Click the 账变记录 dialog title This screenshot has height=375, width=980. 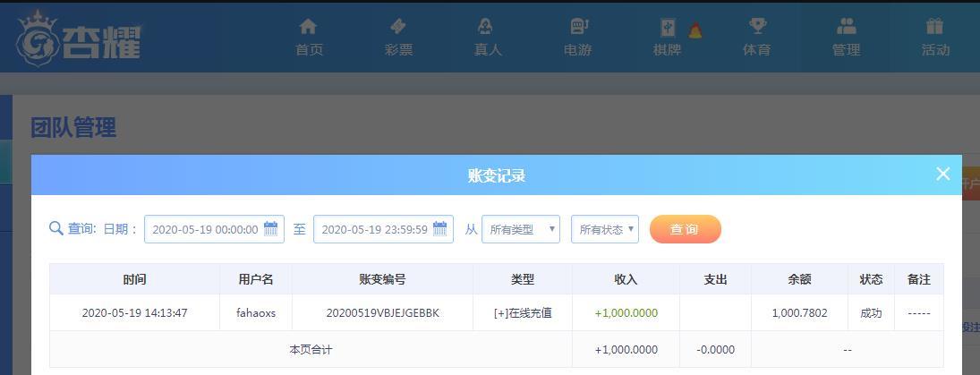click(x=496, y=175)
